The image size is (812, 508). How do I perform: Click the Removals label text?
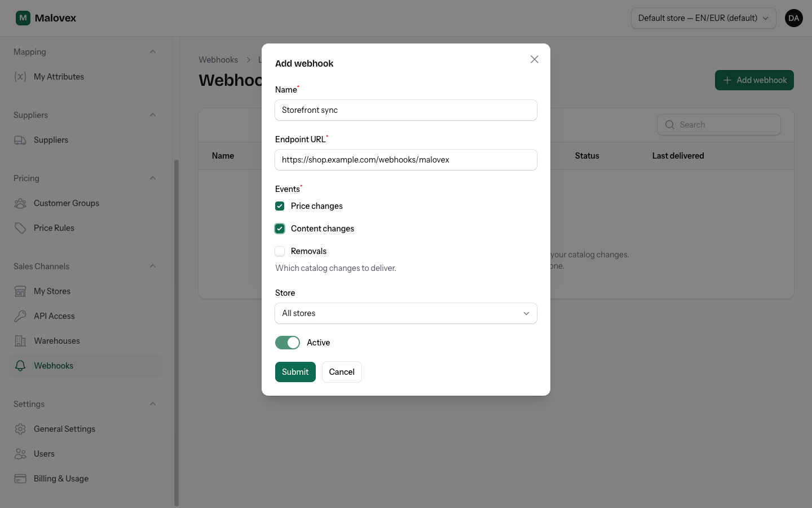point(308,251)
